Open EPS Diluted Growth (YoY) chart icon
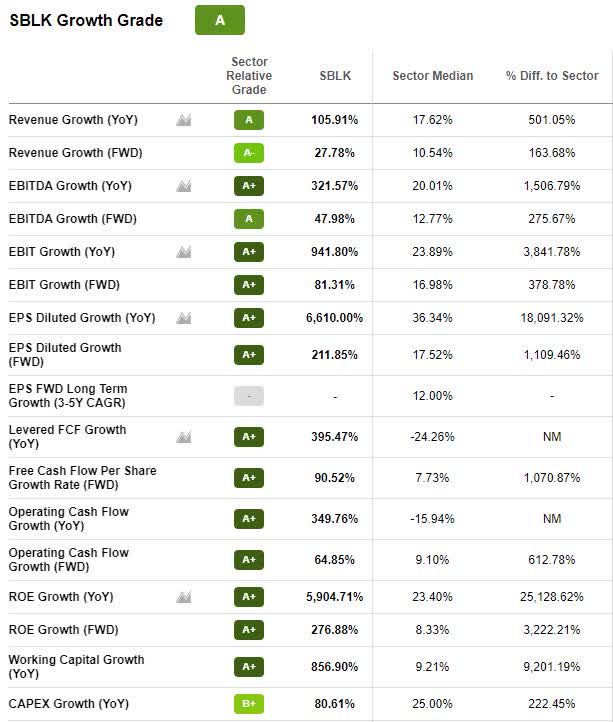613x722 pixels. (183, 318)
